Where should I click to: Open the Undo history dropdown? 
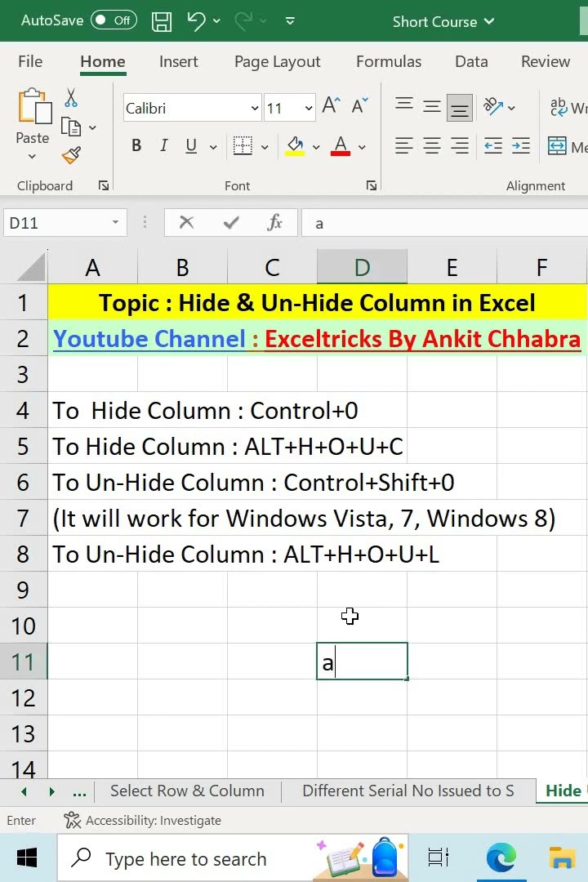point(216,21)
